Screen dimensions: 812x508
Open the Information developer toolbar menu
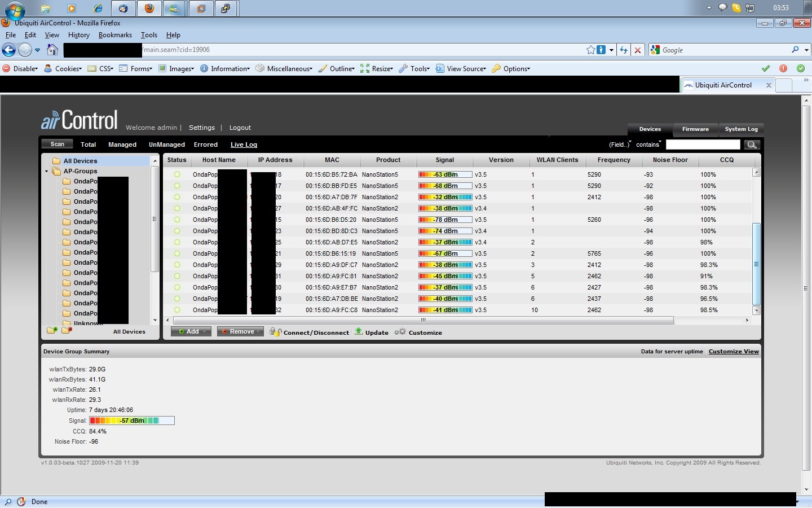coord(226,68)
